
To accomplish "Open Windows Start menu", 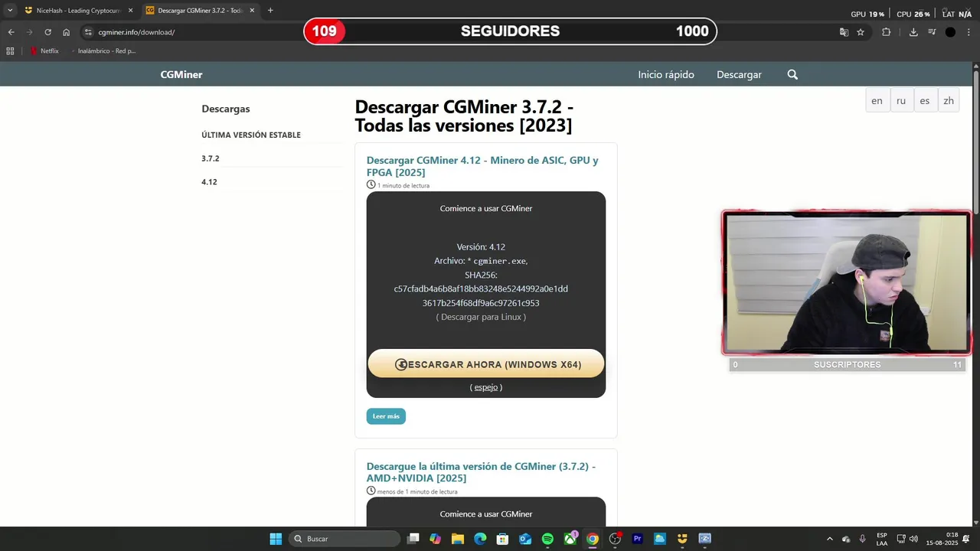I will [276, 539].
